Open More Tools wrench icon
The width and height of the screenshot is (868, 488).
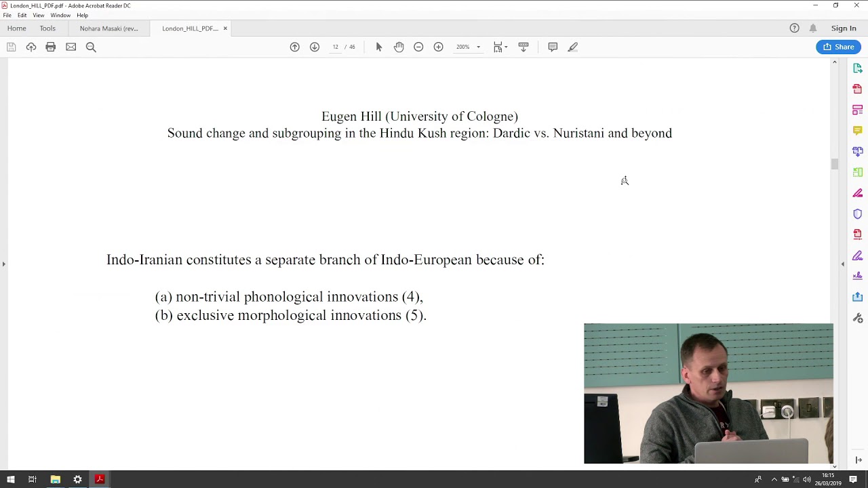(x=858, y=318)
